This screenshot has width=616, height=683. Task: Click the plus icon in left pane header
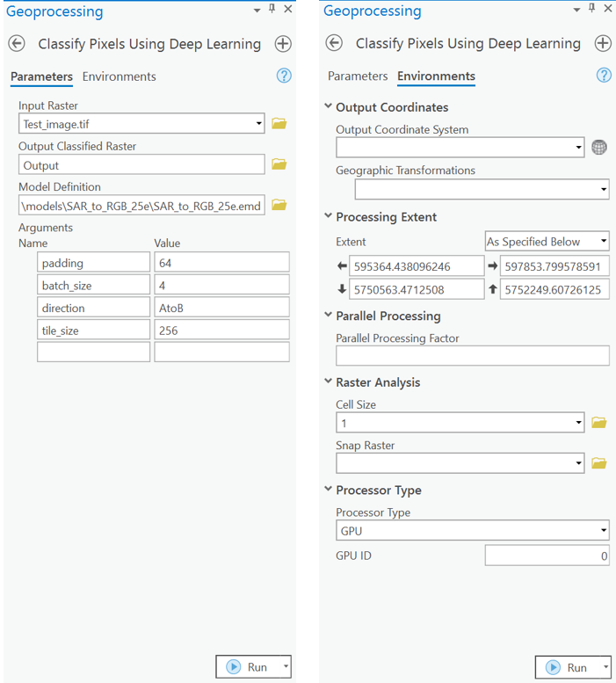(283, 44)
